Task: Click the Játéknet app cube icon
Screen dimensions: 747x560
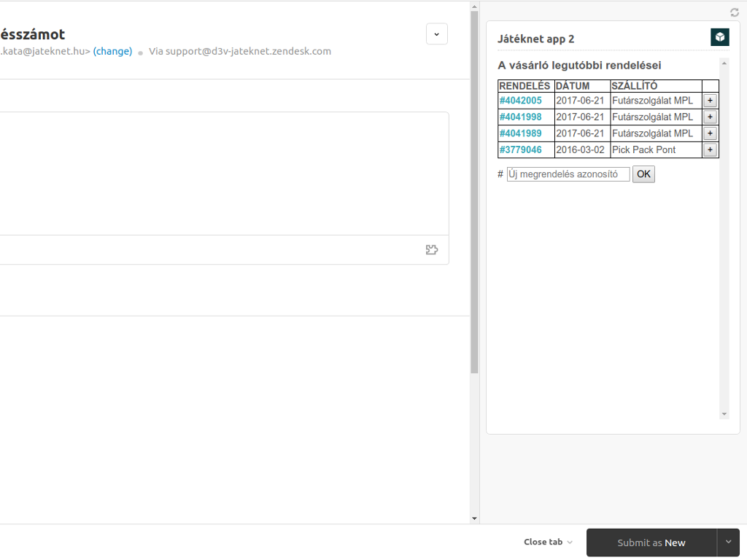Action: [x=719, y=38]
